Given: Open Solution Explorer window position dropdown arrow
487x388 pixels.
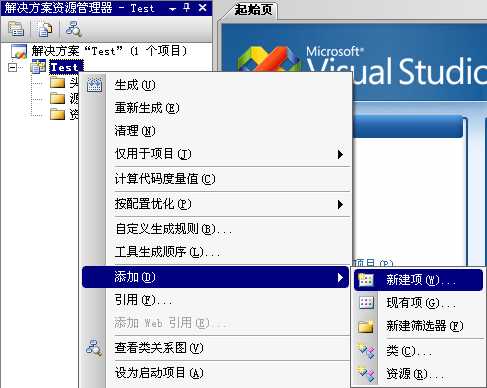Looking at the screenshot, I should (x=172, y=9).
